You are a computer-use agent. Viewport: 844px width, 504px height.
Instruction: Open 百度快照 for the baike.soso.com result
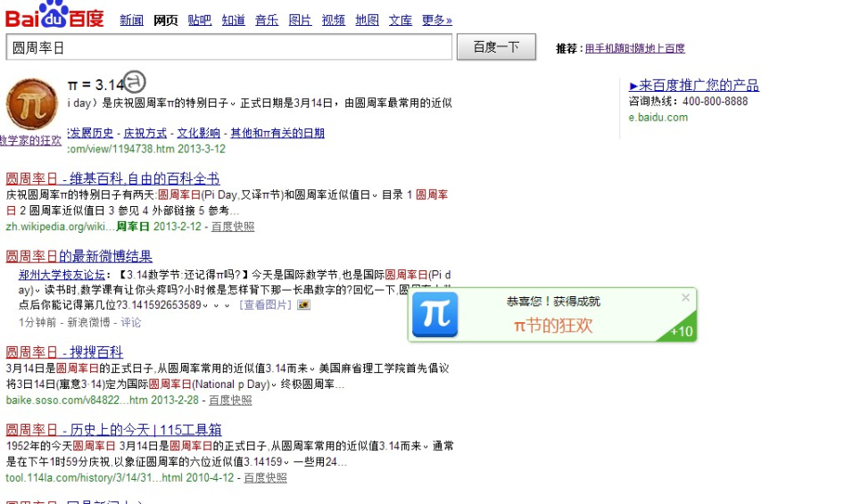pyautogui.click(x=230, y=400)
